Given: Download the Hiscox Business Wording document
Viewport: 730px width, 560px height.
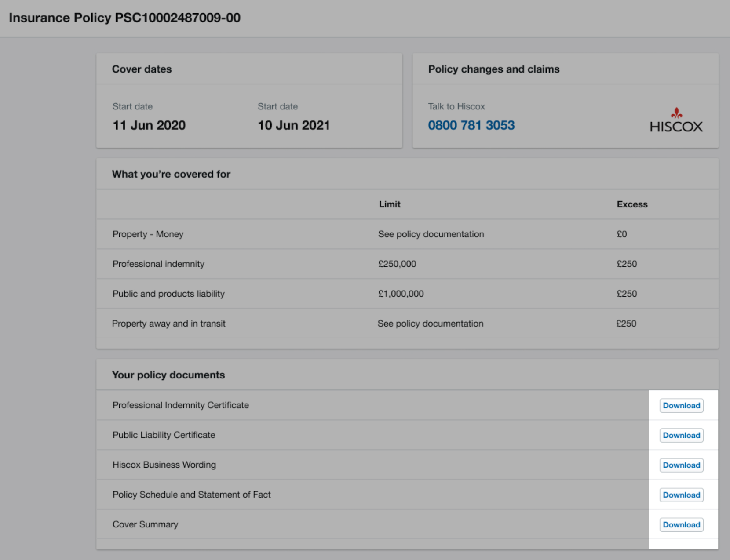Looking at the screenshot, I should (x=681, y=465).
